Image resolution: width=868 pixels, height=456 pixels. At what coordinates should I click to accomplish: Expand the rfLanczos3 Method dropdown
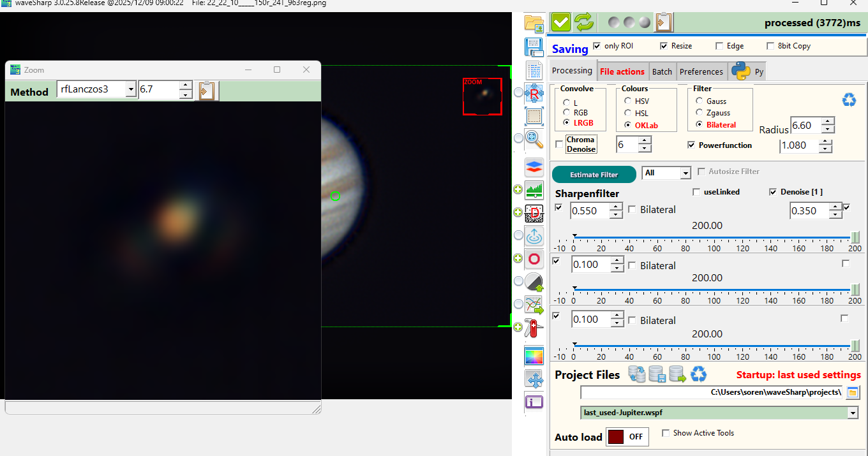(130, 90)
